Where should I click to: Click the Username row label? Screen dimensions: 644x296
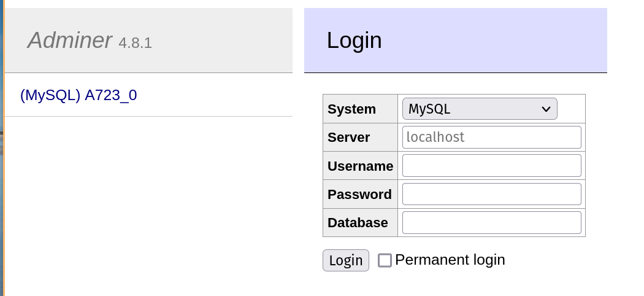tap(360, 166)
